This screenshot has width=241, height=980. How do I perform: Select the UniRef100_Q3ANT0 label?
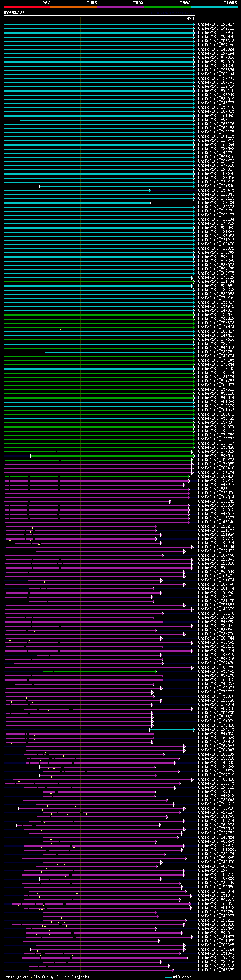click(x=216, y=494)
